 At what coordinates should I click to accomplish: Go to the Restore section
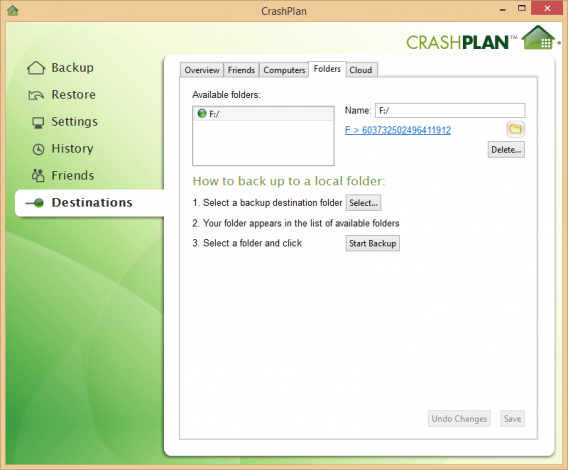pyautogui.click(x=74, y=95)
